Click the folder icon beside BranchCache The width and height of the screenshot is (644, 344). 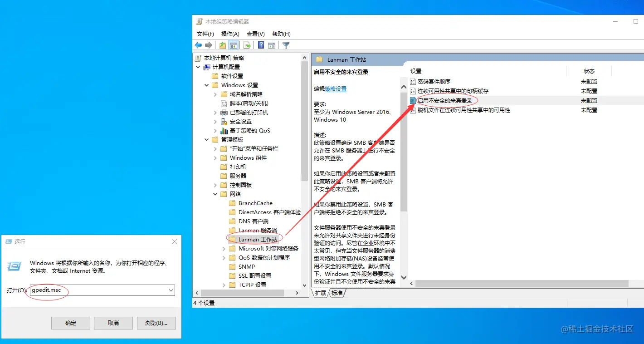pyautogui.click(x=233, y=203)
